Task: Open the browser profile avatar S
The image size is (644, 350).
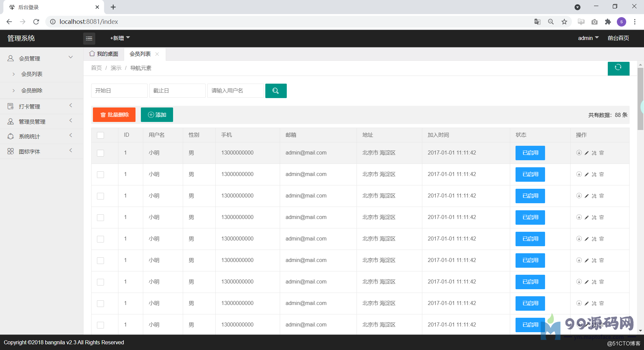Action: [622, 22]
